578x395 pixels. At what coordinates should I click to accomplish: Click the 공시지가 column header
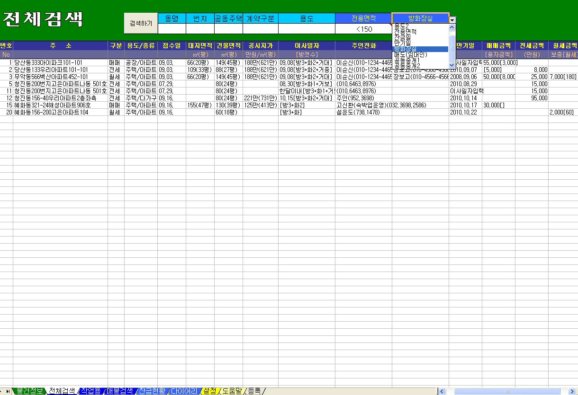pyautogui.click(x=260, y=46)
